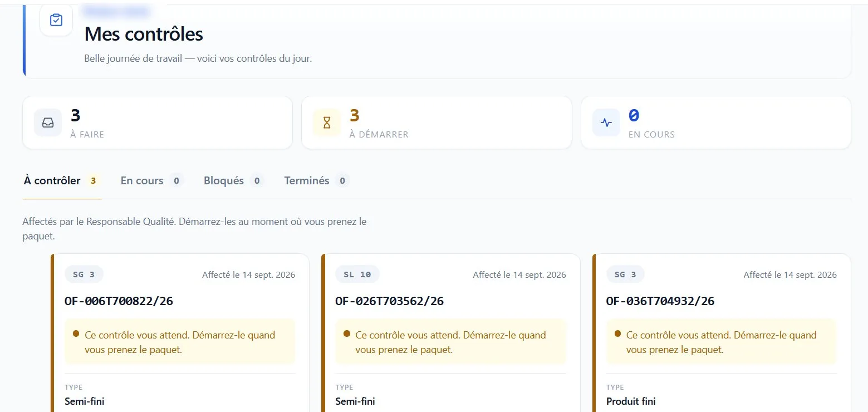The height and width of the screenshot is (412, 868).
Task: Open control card OF-006T700822/26
Action: pyautogui.click(x=180, y=333)
